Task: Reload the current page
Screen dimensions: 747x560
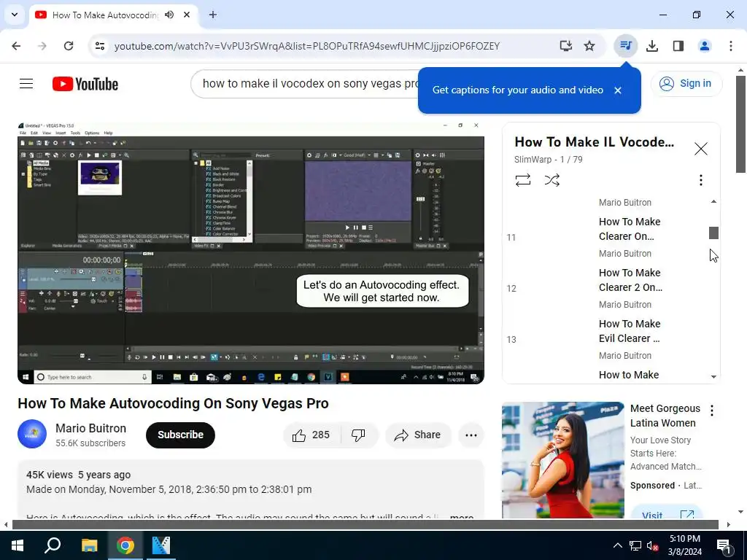Action: click(69, 46)
